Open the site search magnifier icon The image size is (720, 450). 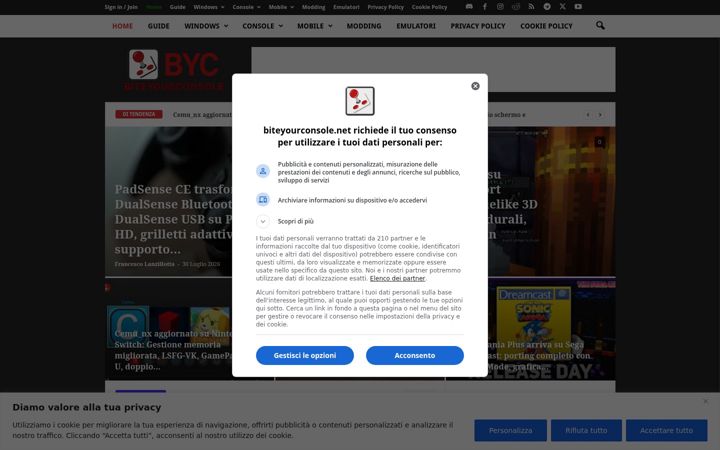(x=600, y=26)
